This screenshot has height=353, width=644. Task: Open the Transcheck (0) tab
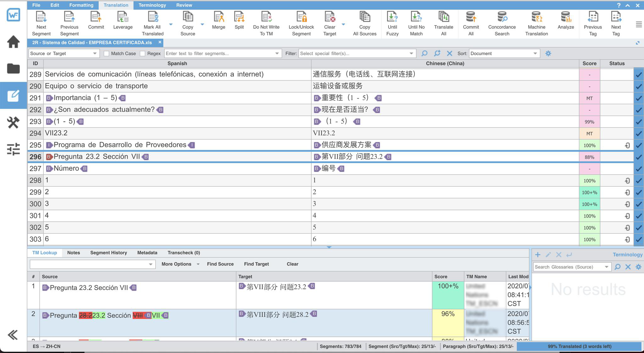tap(184, 253)
